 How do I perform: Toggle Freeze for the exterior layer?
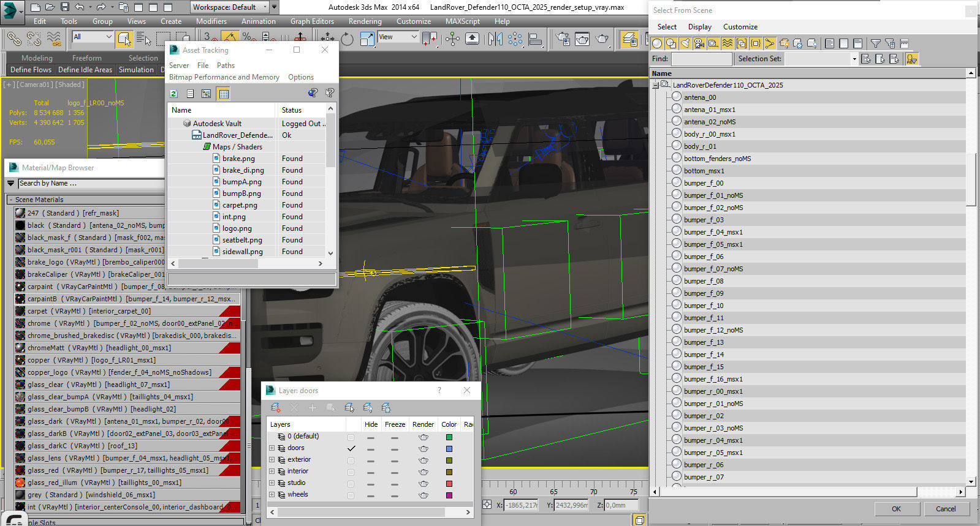(x=395, y=460)
